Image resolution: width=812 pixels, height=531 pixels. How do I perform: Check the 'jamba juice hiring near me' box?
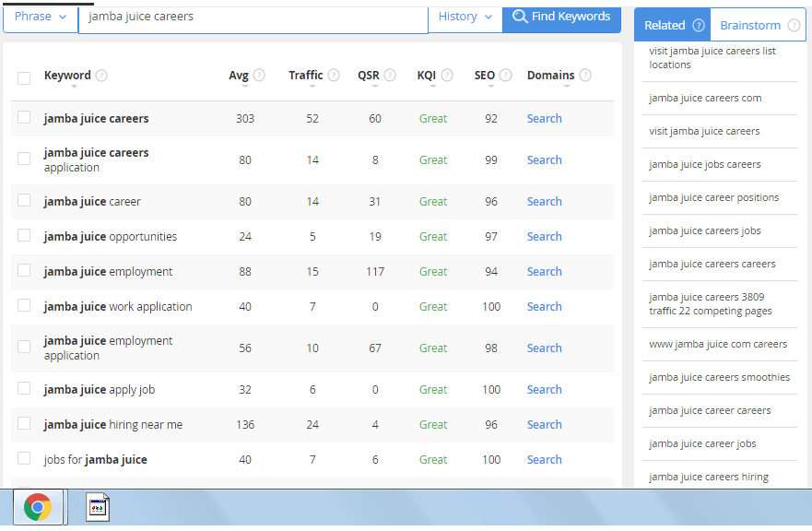[24, 423]
